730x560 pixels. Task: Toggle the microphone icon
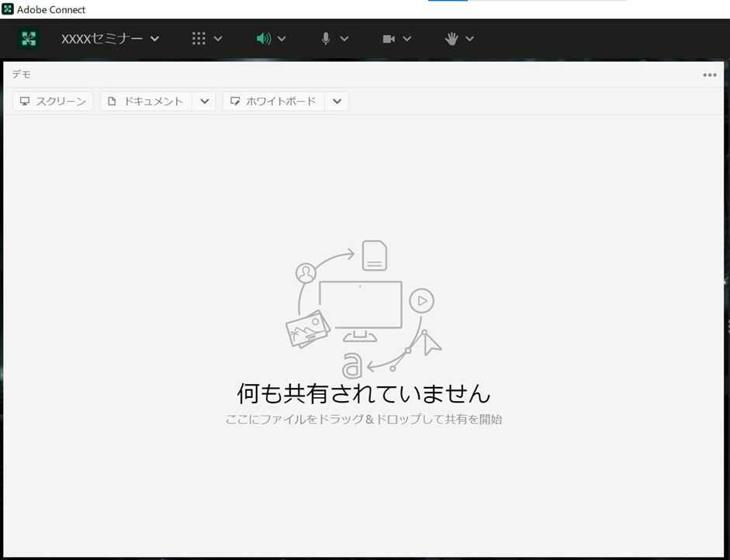click(x=326, y=39)
